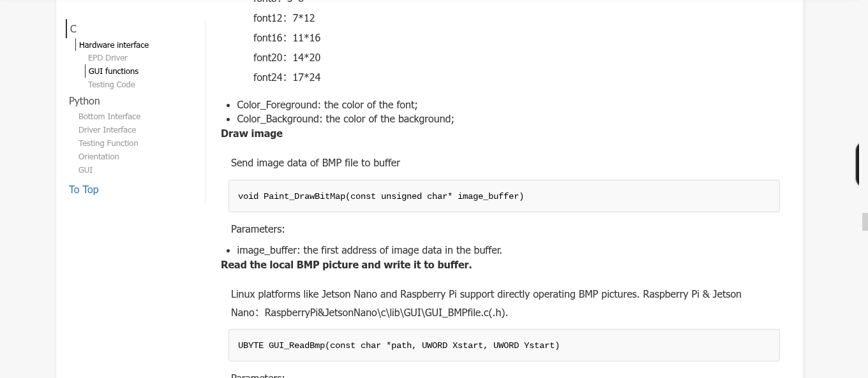Click the Color_Foreground bullet item
This screenshot has height=378, width=868.
pyautogui.click(x=327, y=105)
